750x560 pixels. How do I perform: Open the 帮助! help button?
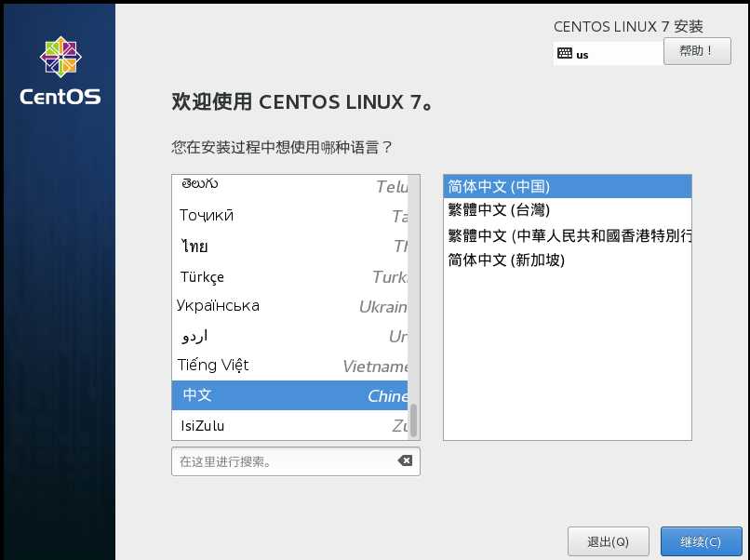tap(697, 51)
